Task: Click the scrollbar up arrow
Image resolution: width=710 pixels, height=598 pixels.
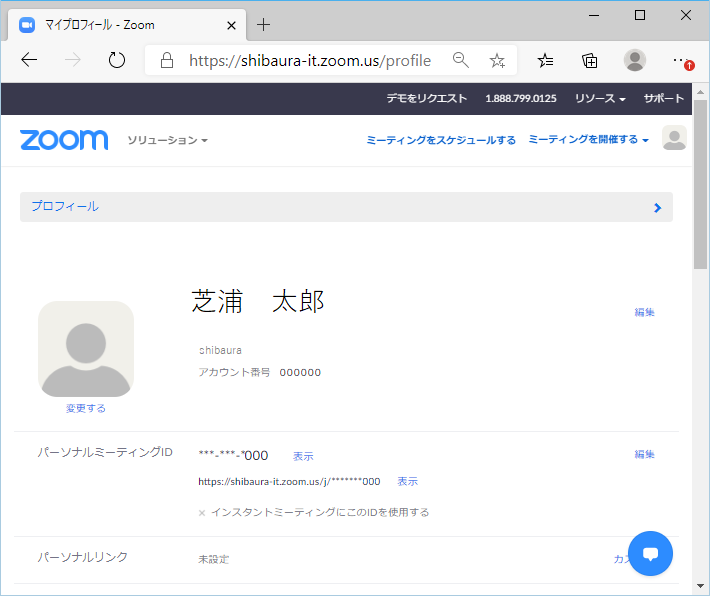Action: [x=700, y=91]
